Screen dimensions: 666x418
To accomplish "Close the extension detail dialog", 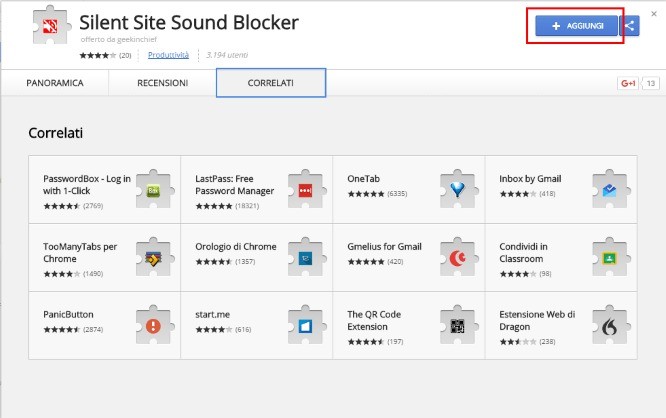I will (654, 13).
